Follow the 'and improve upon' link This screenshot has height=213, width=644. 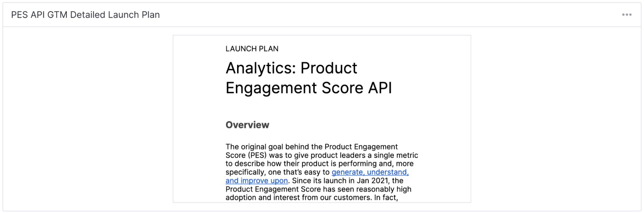pyautogui.click(x=256, y=181)
